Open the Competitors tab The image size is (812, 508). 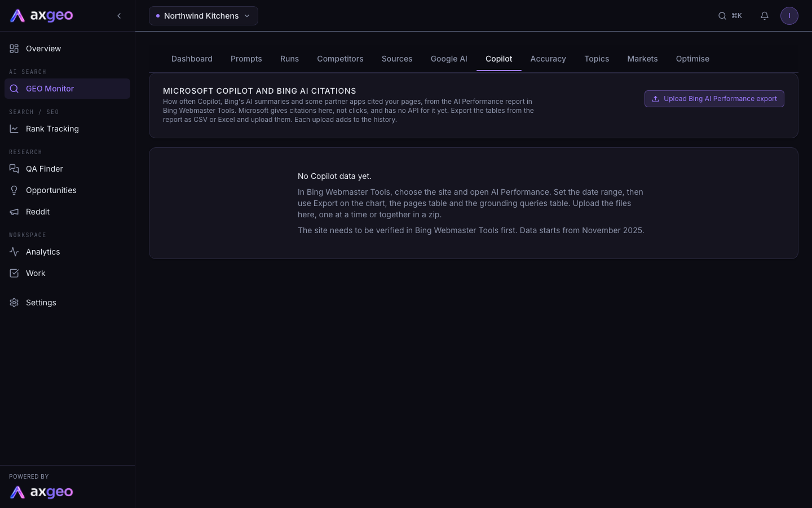pos(340,59)
